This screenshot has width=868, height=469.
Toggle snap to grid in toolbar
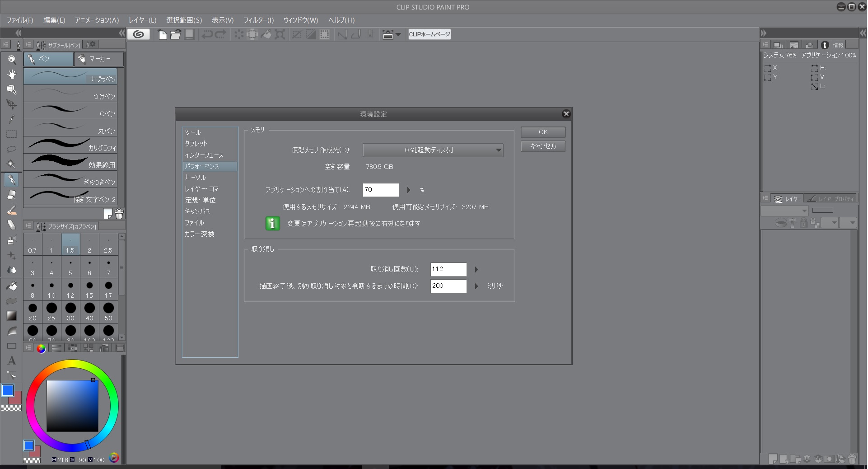pos(325,34)
